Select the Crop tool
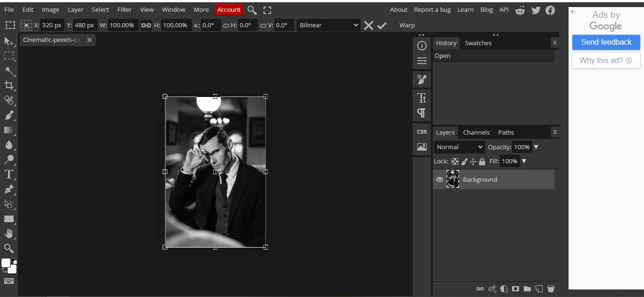 point(9,85)
